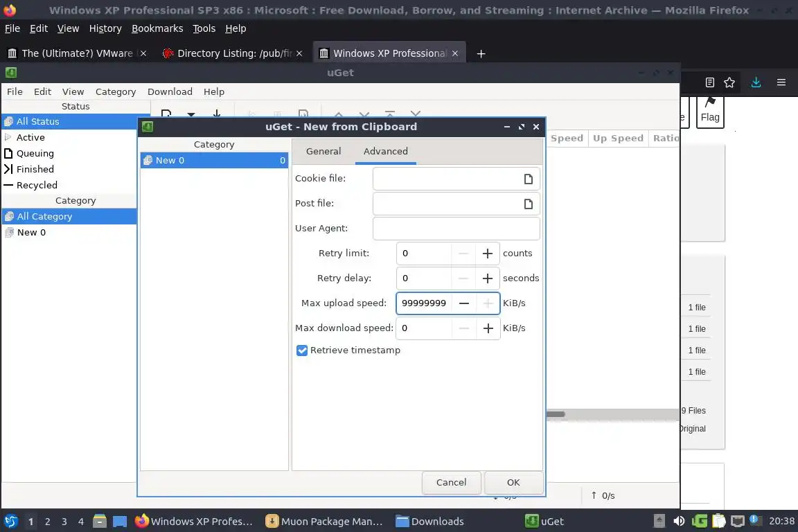Open uGet's Download menu

[170, 91]
